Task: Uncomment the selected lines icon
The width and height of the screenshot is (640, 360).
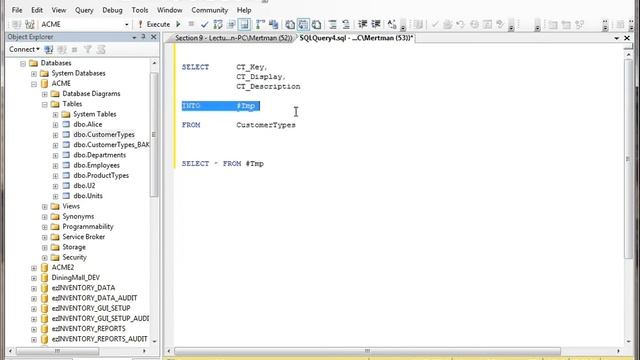Action: point(346,24)
